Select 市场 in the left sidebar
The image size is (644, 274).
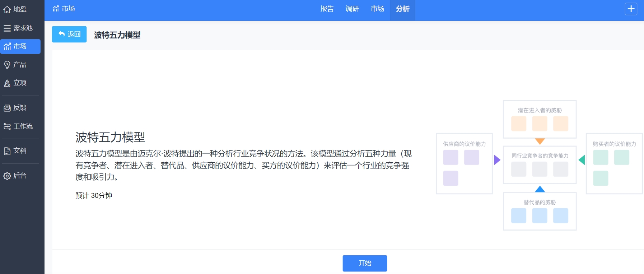click(20, 46)
